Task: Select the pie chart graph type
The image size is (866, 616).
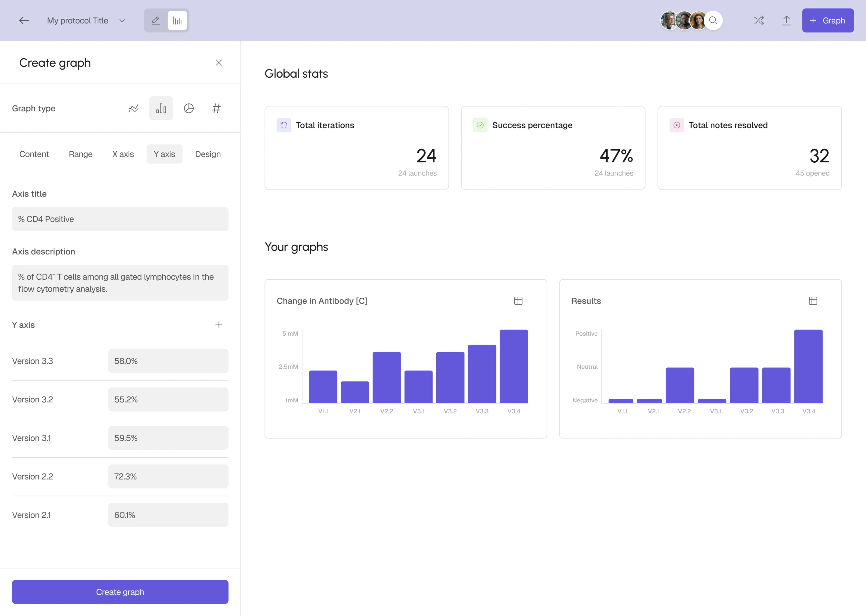Action: tap(189, 108)
